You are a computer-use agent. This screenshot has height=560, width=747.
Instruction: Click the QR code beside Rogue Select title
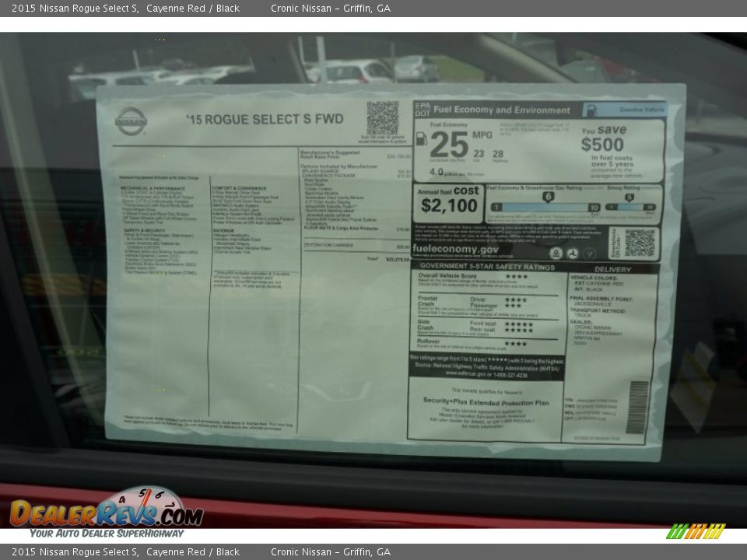point(382,118)
